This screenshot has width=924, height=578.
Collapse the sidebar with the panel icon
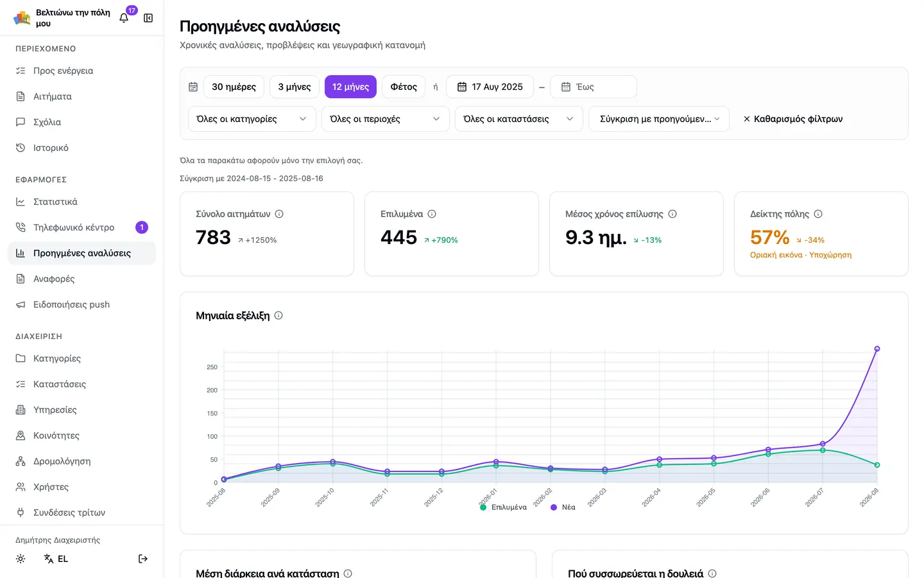pyautogui.click(x=148, y=18)
